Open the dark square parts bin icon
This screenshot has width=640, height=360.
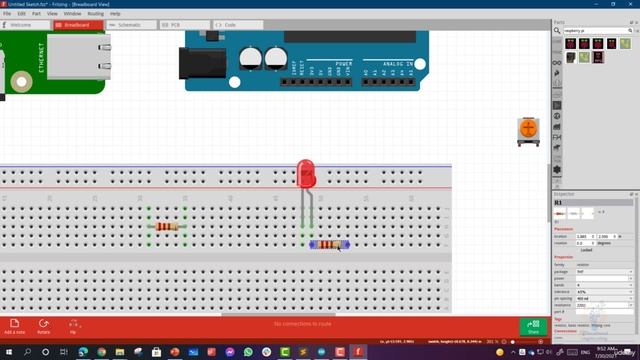pos(557,105)
